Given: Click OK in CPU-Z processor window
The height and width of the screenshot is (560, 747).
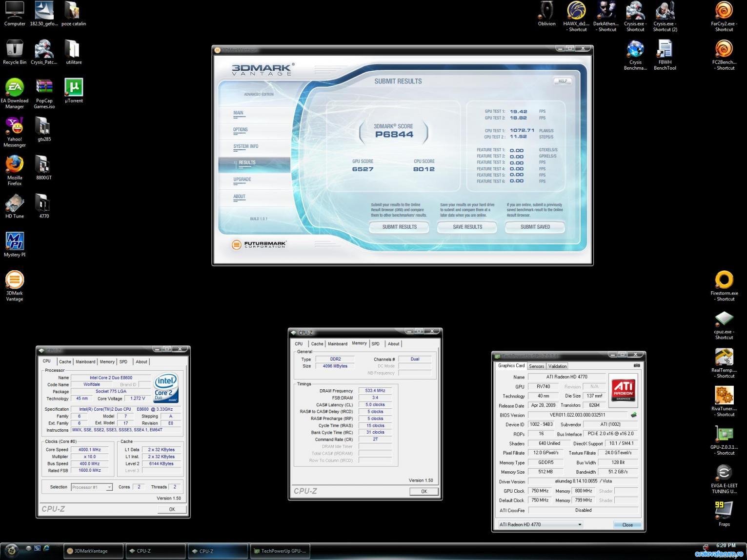Looking at the screenshot, I should [x=172, y=509].
